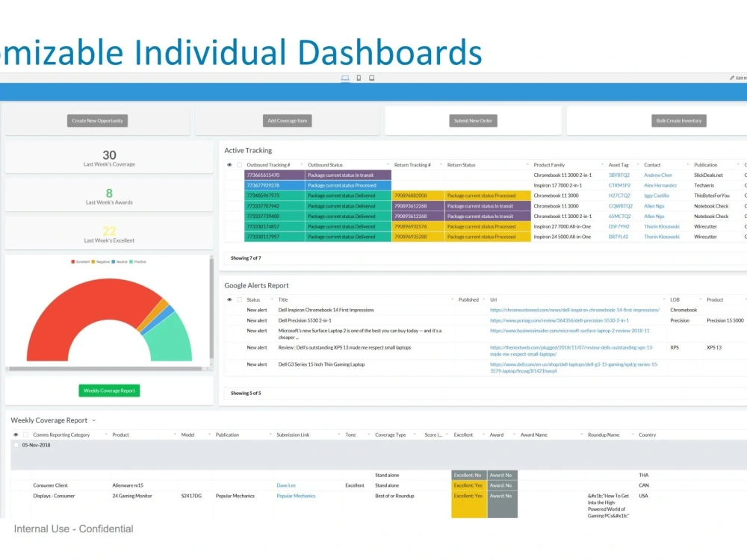Open the businessinsider.com Surface Laptop URL
This screenshot has width=747, height=560.
click(569, 331)
